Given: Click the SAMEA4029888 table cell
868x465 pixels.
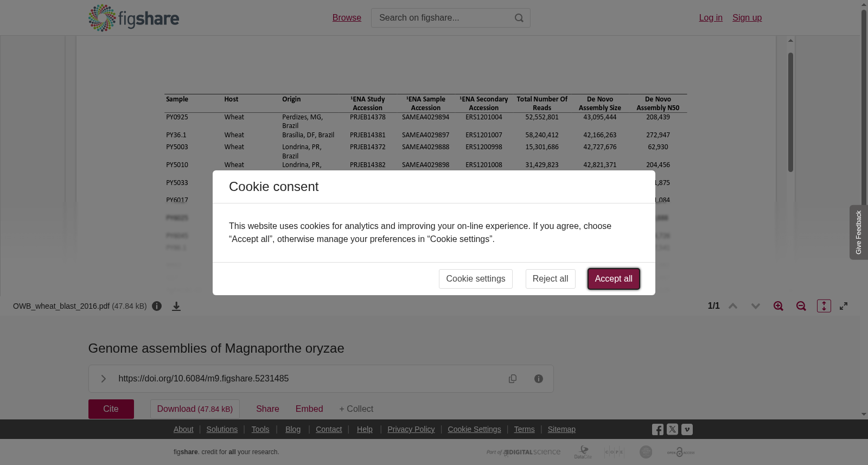Looking at the screenshot, I should [x=426, y=147].
